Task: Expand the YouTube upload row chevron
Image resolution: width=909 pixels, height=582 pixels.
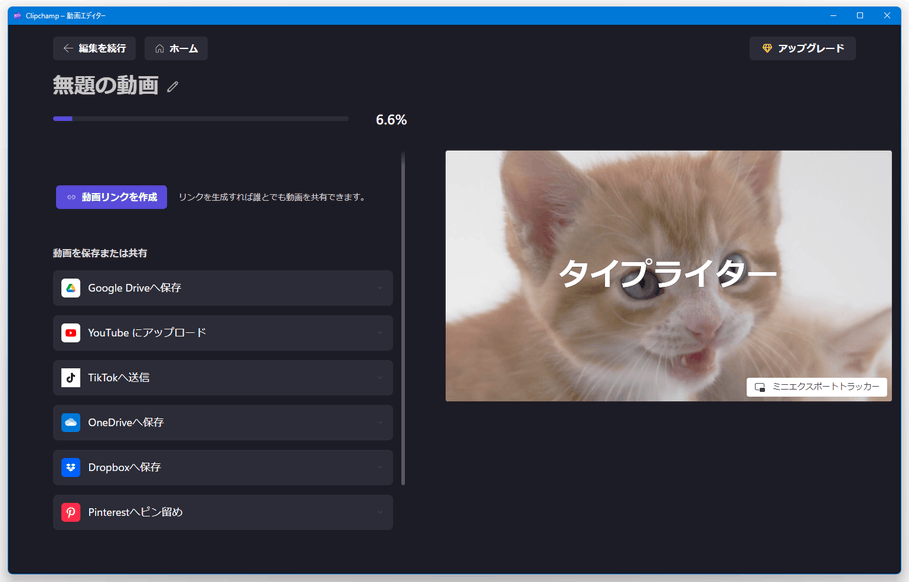Action: click(380, 333)
